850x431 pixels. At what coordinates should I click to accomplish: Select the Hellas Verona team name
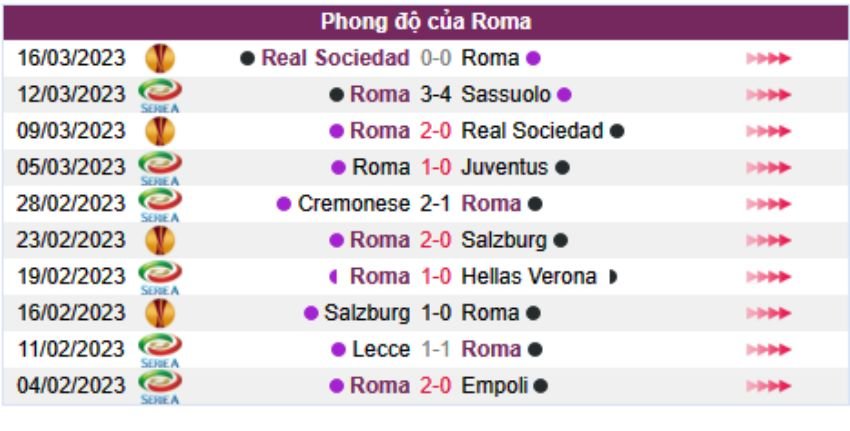[x=529, y=276]
